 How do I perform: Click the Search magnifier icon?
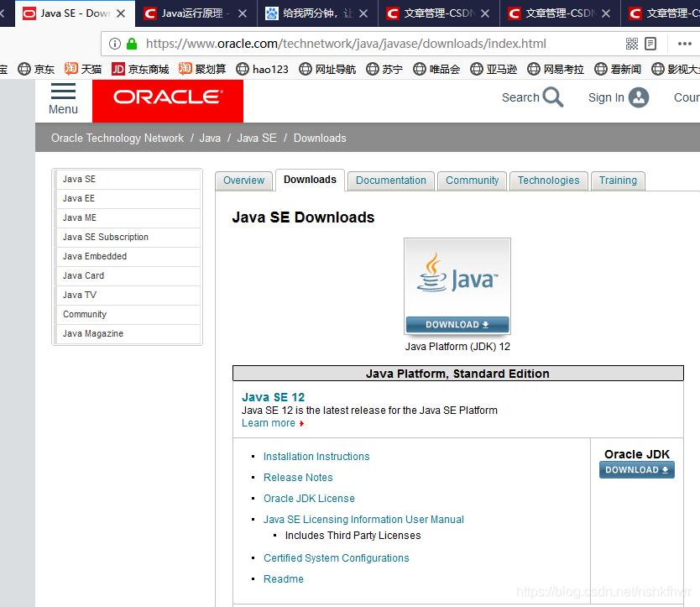tap(552, 97)
